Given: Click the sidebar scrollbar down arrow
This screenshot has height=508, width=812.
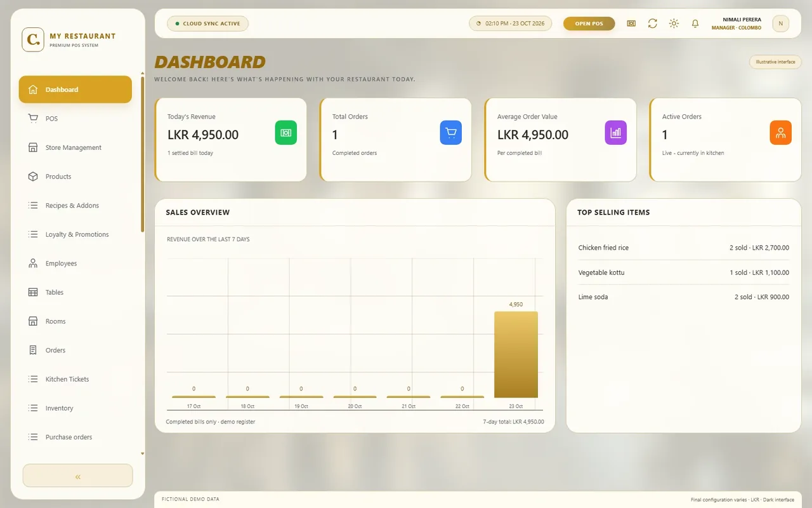Looking at the screenshot, I should tap(142, 454).
